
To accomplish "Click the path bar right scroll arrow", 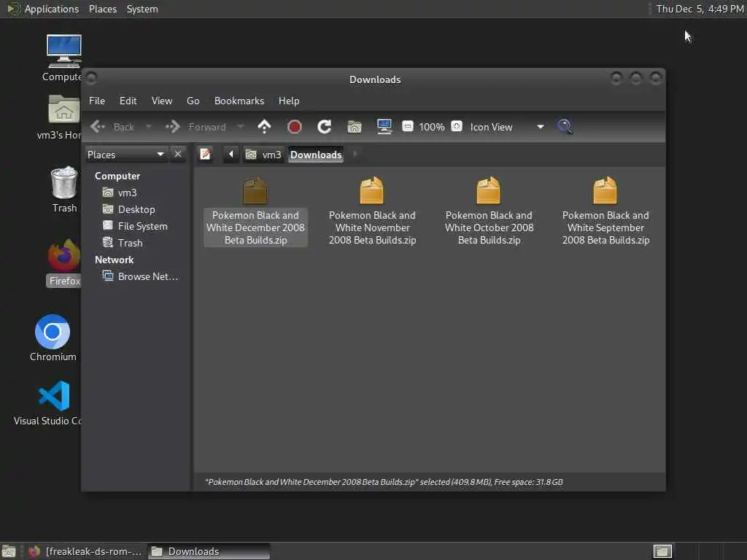I will click(x=355, y=155).
